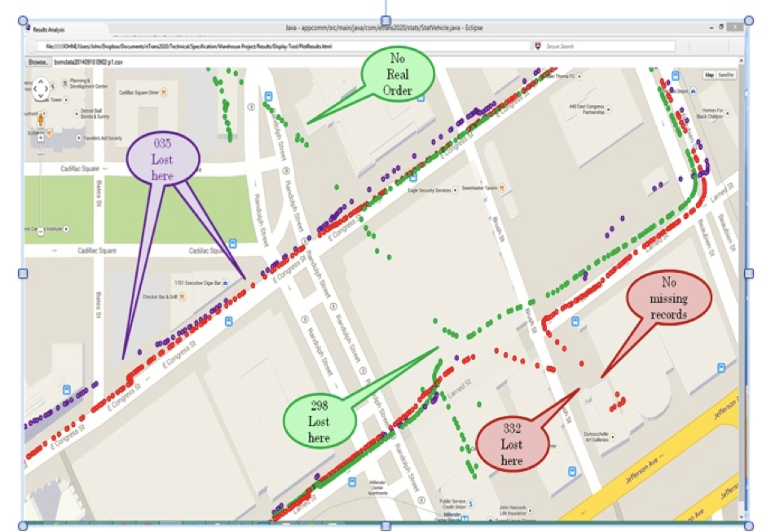The image size is (762, 532).
Task: Click the map zoom slider track
Action: click(41, 190)
